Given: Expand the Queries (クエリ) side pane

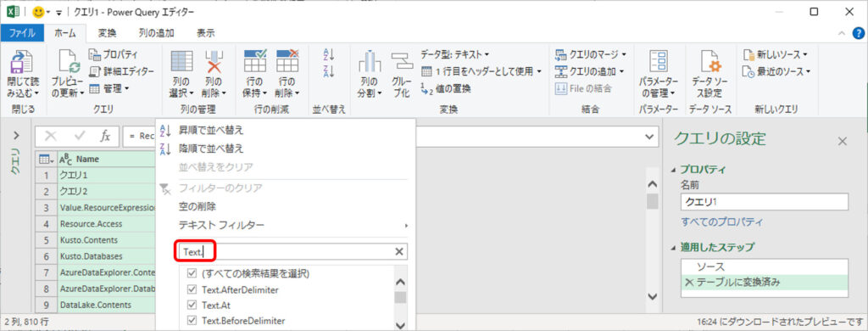Looking at the screenshot, I should click(x=16, y=135).
